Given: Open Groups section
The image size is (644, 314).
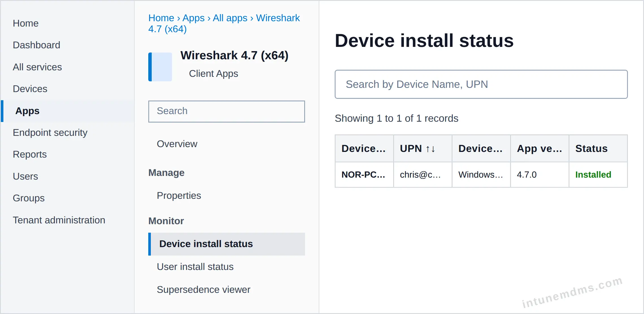Looking at the screenshot, I should pyautogui.click(x=29, y=198).
